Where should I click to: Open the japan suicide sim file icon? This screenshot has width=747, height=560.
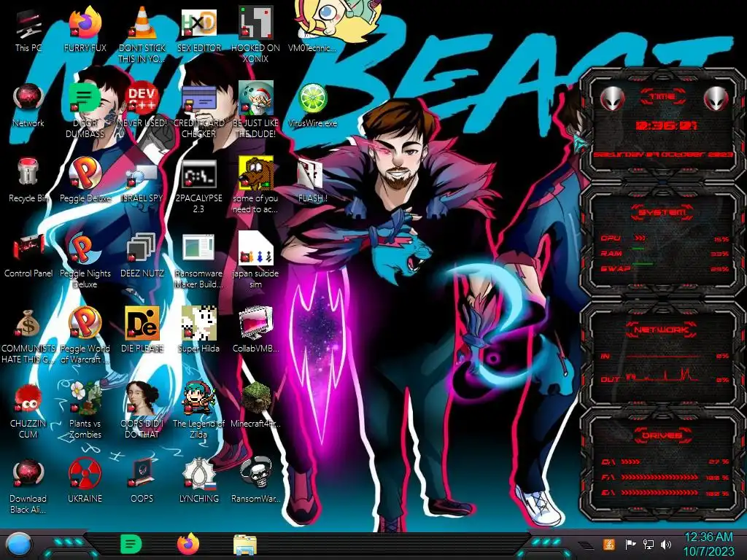[255, 249]
